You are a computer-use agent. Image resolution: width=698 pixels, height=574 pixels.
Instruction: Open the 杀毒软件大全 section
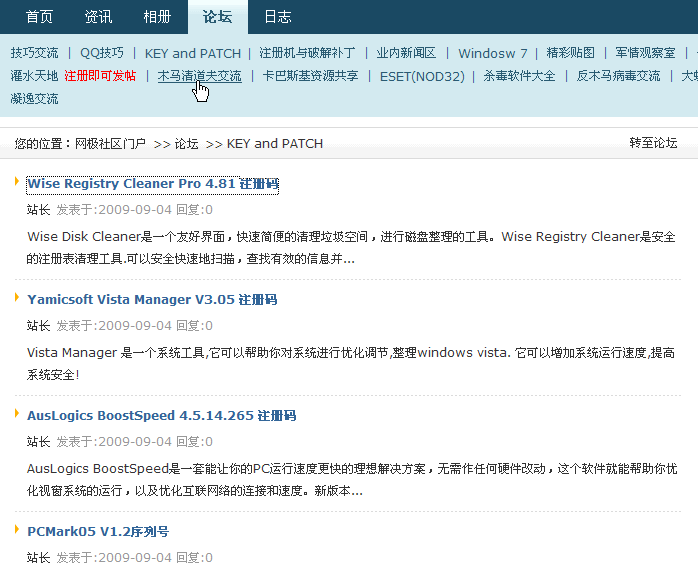click(x=519, y=76)
